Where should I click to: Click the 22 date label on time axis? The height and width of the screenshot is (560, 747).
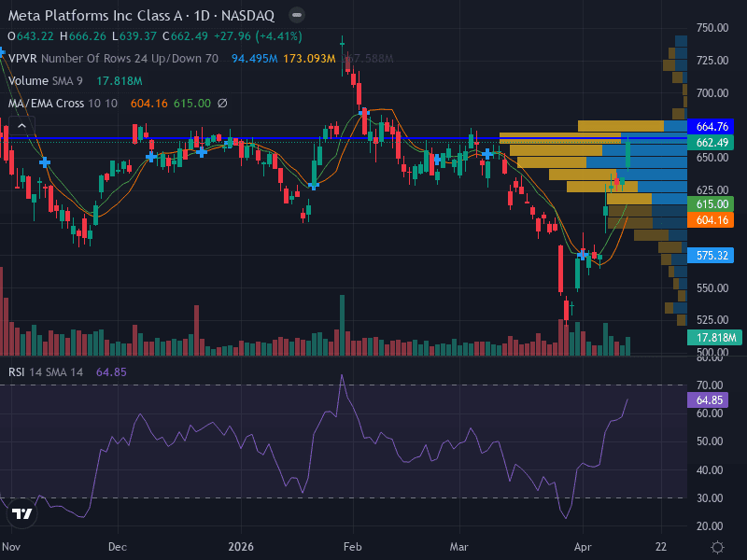tap(661, 547)
